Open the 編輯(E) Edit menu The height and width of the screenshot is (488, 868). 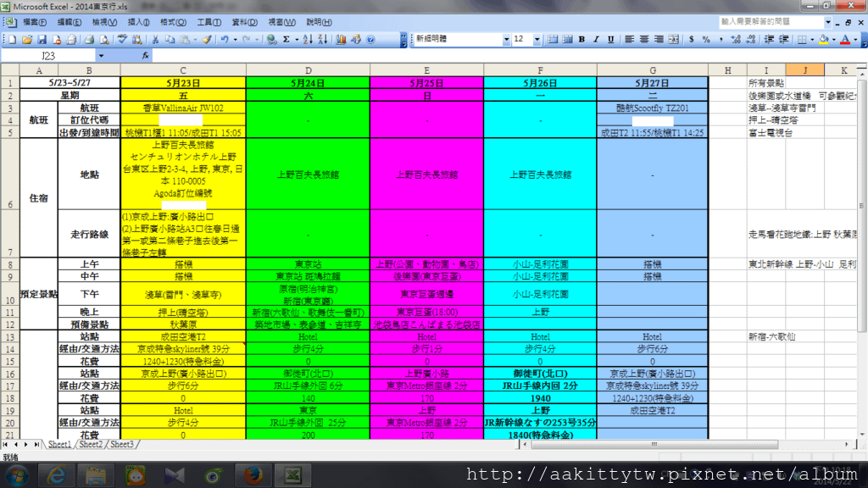[70, 22]
